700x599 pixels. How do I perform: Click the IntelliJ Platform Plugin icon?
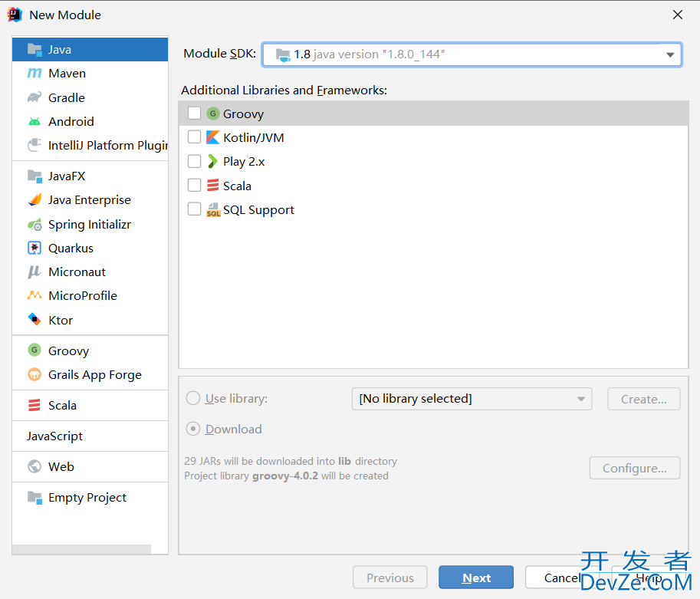35,145
